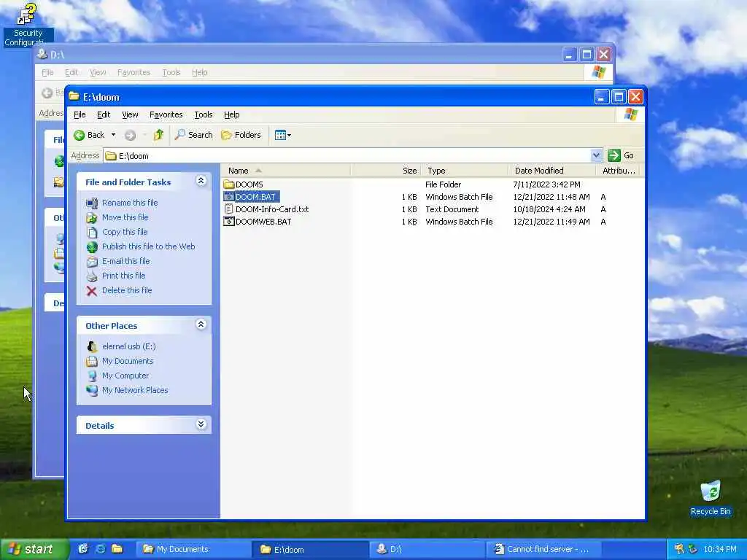Click E-mail this file link
This screenshot has width=747, height=560.
(x=125, y=261)
